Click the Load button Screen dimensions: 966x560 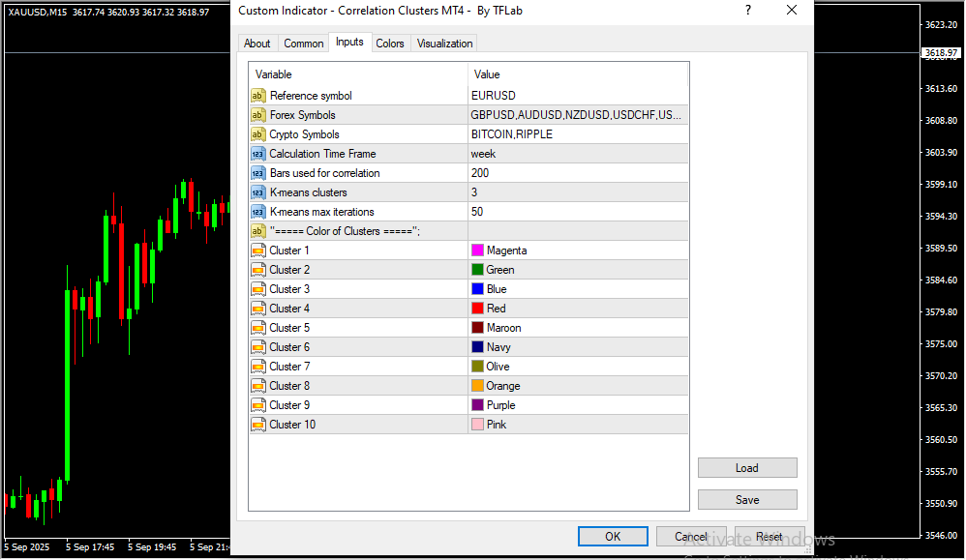746,468
